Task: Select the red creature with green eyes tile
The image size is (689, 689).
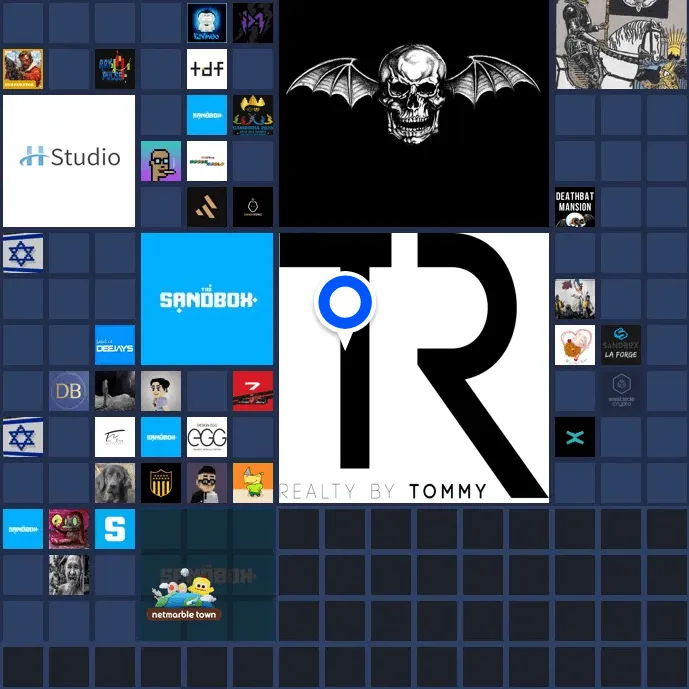Action: click(x=69, y=529)
